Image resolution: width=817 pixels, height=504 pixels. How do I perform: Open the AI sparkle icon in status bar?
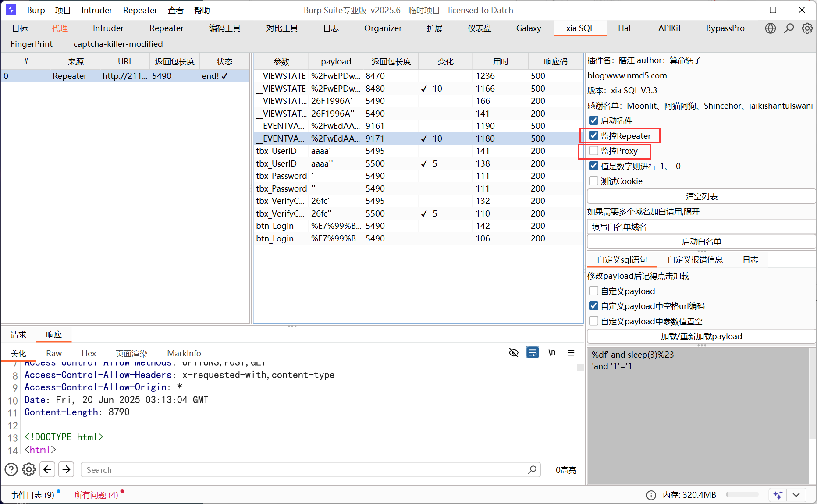click(778, 495)
